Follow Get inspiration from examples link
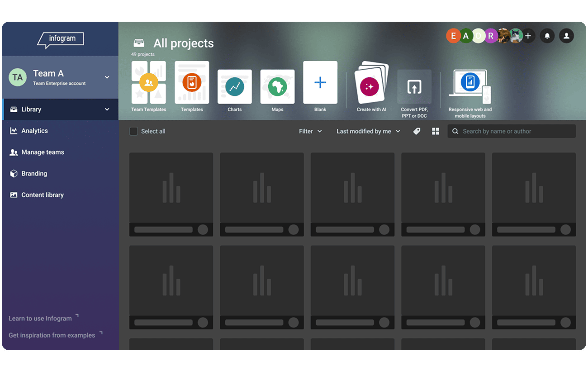Viewport: 588px width, 371px height. 55,335
